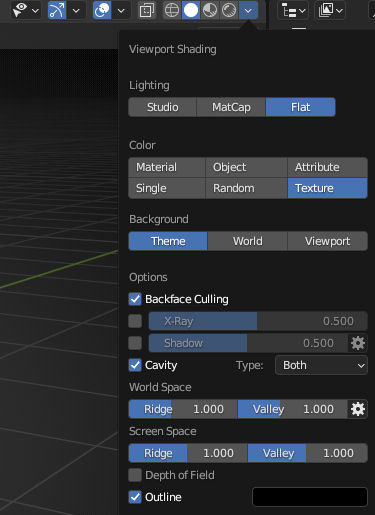Screen dimensions: 375x515
Task: Click World Space Ridge slider
Action: (183, 409)
